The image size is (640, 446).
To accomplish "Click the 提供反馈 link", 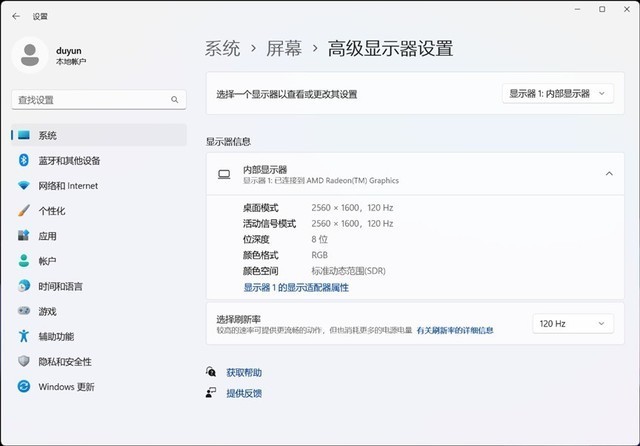I will pyautogui.click(x=244, y=393).
